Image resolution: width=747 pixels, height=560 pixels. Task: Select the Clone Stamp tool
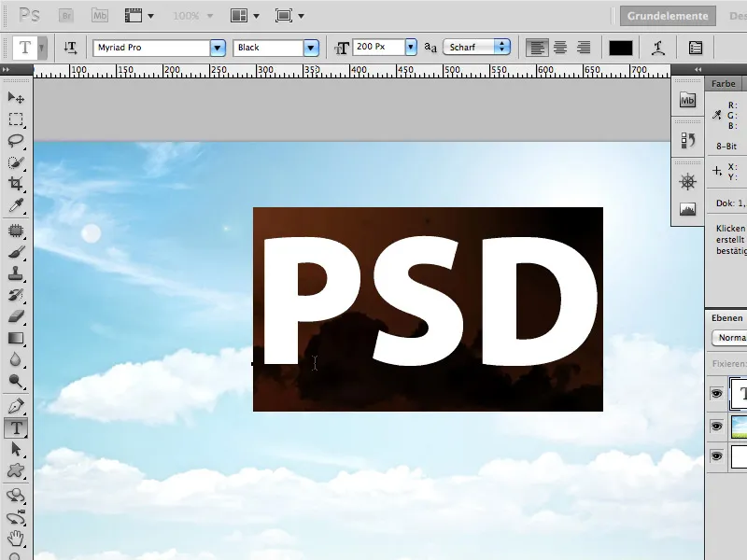16,273
